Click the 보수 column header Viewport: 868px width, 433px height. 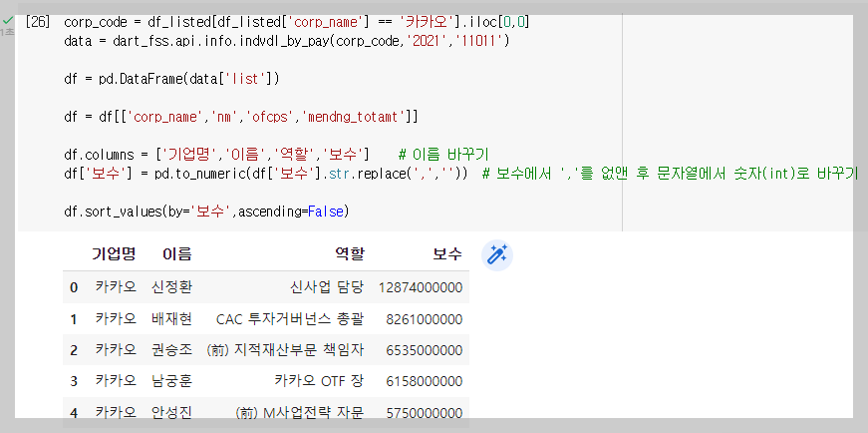[447, 254]
